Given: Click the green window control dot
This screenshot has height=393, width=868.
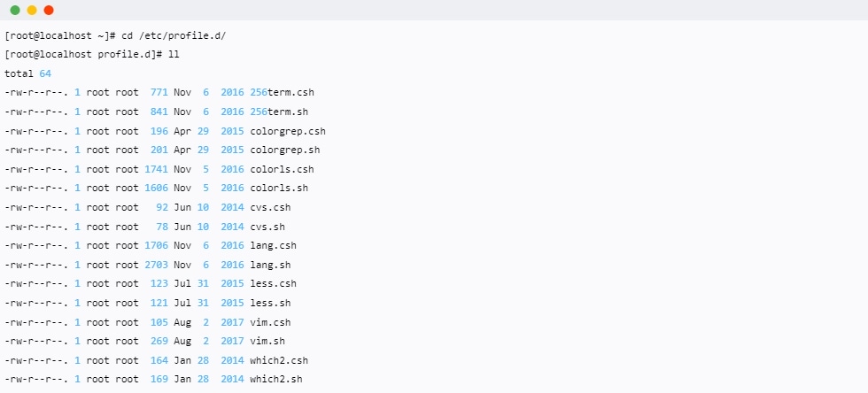Looking at the screenshot, I should tap(15, 10).
